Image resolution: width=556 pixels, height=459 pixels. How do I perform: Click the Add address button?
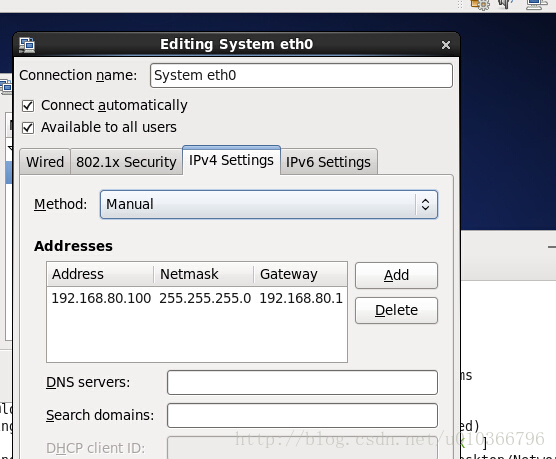pyautogui.click(x=396, y=275)
